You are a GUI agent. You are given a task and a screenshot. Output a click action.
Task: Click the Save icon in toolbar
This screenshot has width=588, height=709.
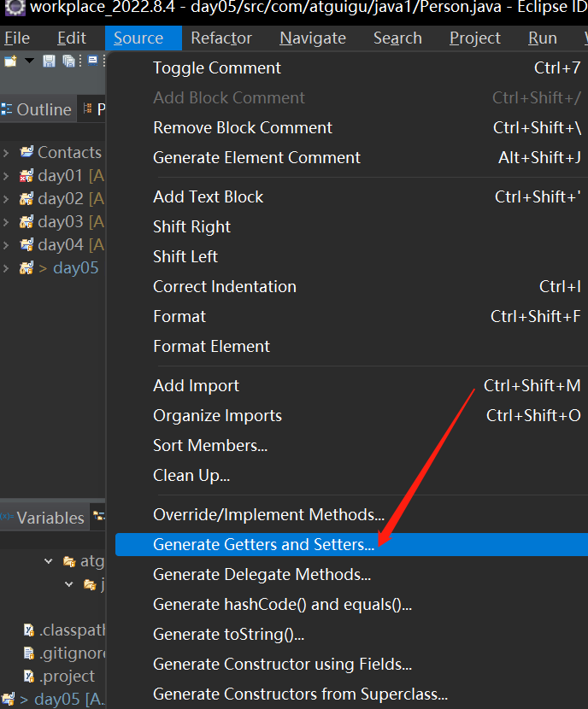point(49,61)
